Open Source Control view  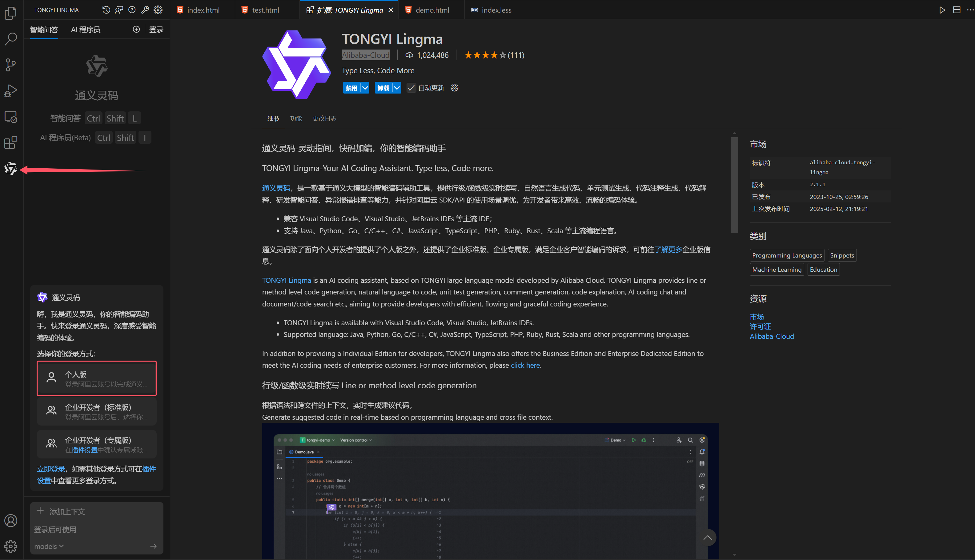11,65
